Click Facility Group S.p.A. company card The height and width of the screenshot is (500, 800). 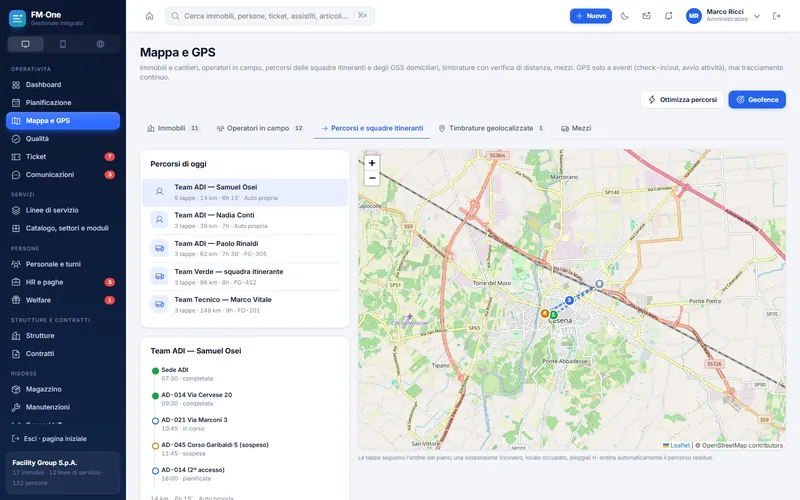63,472
